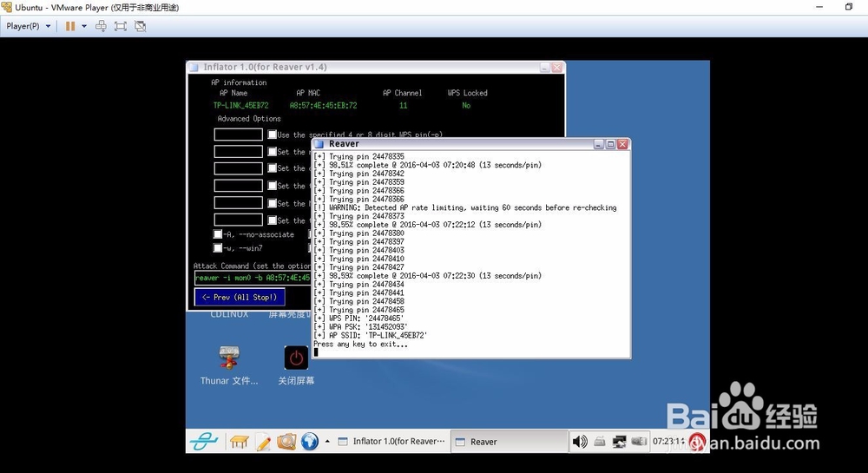
Task: Launch the web browser globe icon
Action: pyautogui.click(x=310, y=442)
